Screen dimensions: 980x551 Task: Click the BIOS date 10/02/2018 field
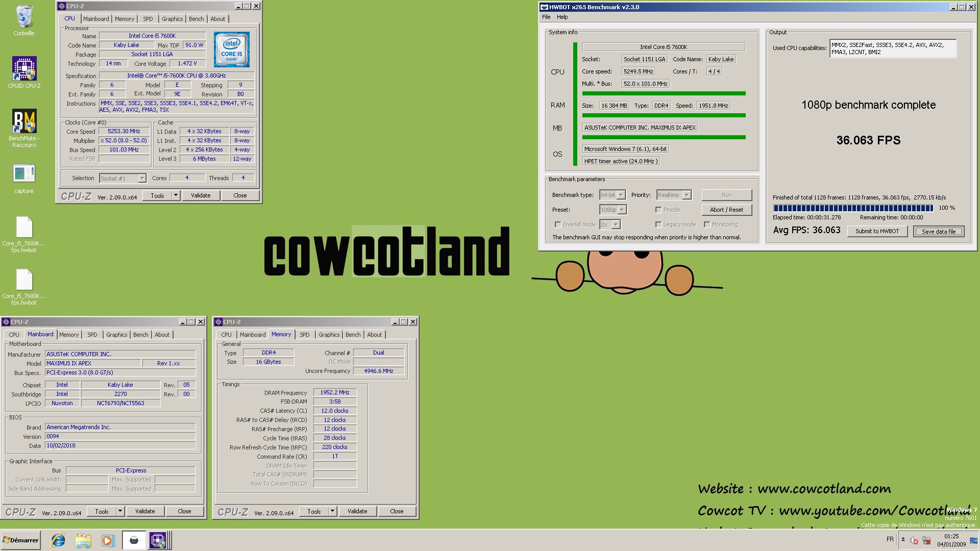click(120, 445)
